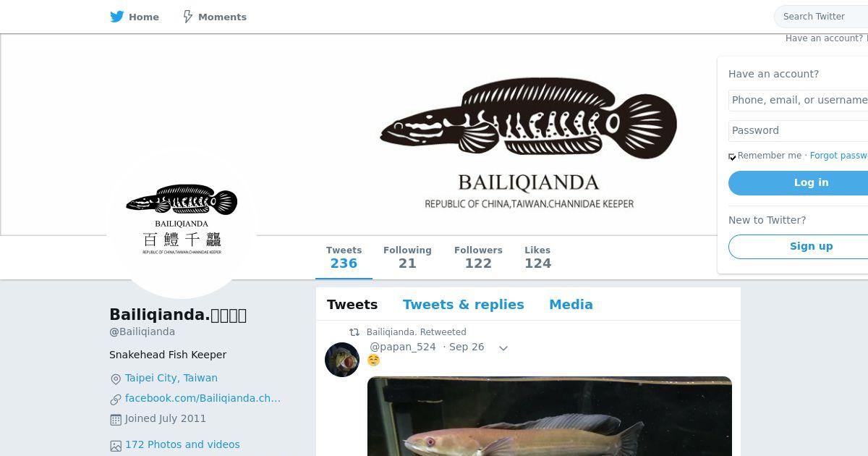Viewport: 868px width, 456px height.
Task: Switch to the Media tab
Action: (571, 305)
